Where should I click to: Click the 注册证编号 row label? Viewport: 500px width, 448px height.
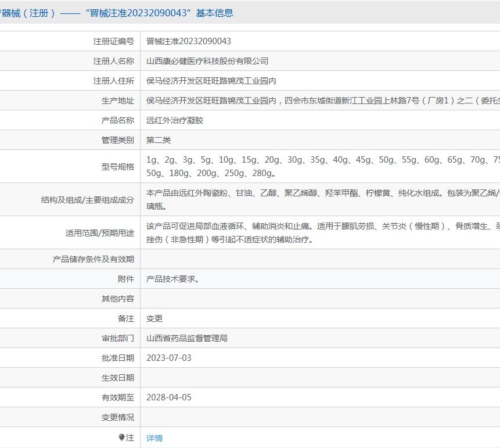(113, 41)
